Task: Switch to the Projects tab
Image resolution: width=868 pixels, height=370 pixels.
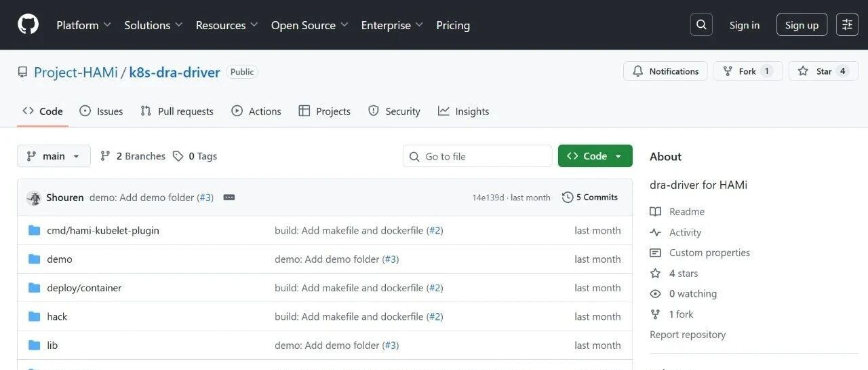Action: click(x=325, y=111)
